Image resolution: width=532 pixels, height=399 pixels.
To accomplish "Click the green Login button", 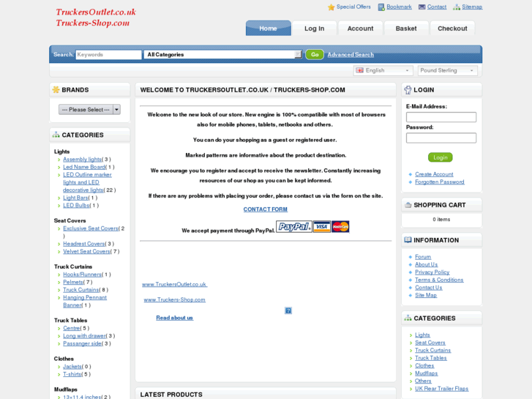I will click(441, 157).
